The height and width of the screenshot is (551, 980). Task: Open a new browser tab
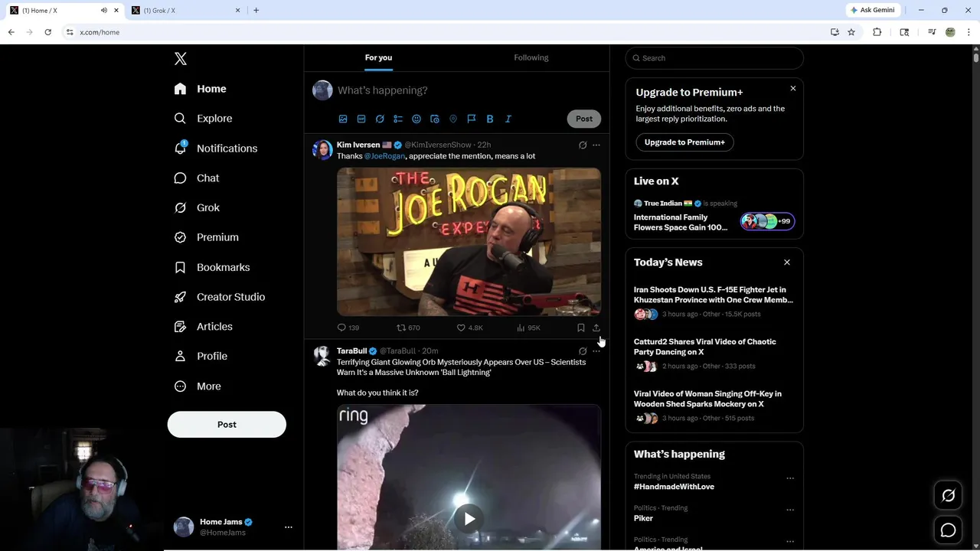click(256, 11)
